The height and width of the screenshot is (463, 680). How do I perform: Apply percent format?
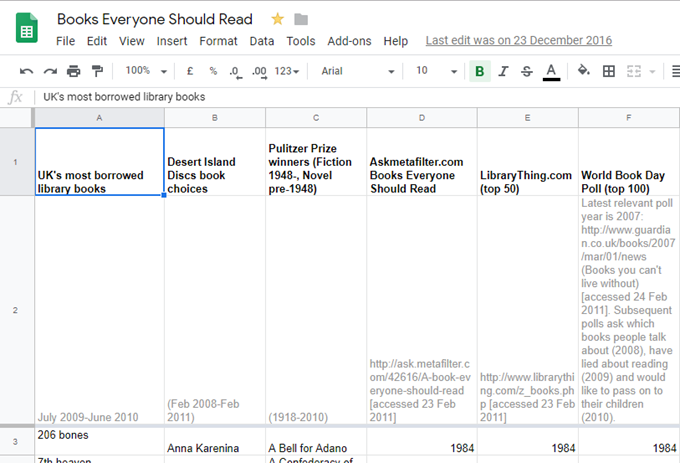(x=213, y=71)
